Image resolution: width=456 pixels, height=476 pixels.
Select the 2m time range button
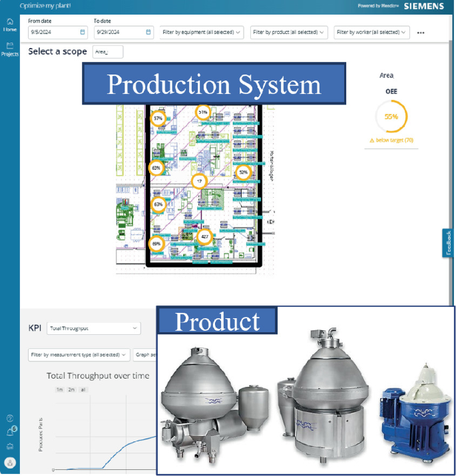(x=71, y=389)
